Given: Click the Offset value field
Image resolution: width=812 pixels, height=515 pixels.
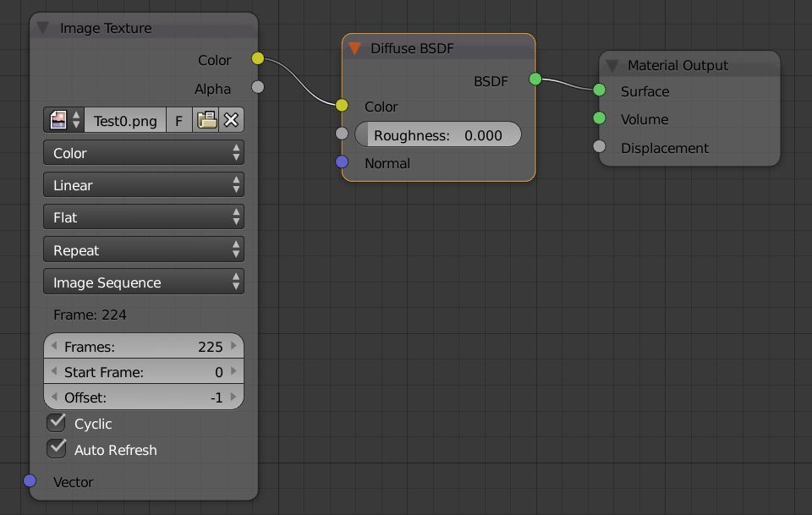Looking at the screenshot, I should (x=144, y=397).
